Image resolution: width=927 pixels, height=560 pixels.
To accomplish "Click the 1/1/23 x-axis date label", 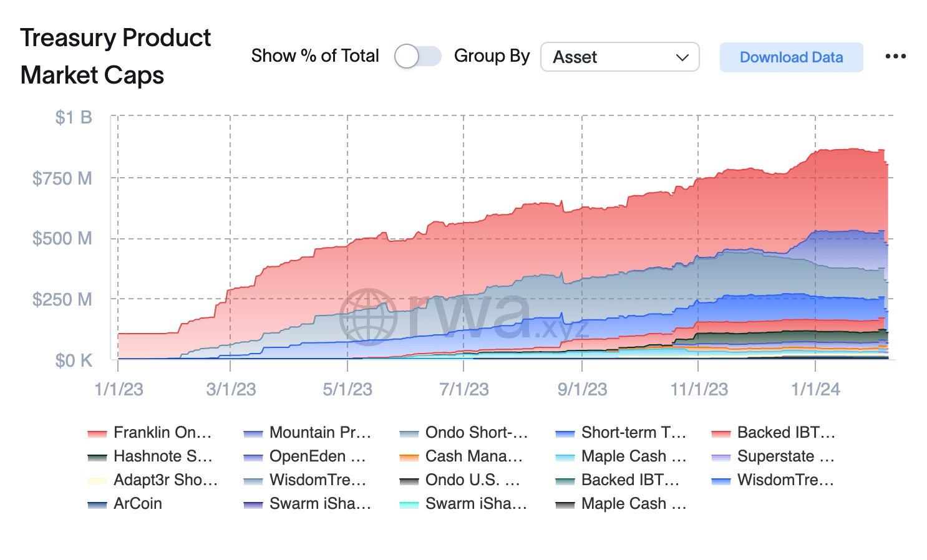I will coord(119,389).
